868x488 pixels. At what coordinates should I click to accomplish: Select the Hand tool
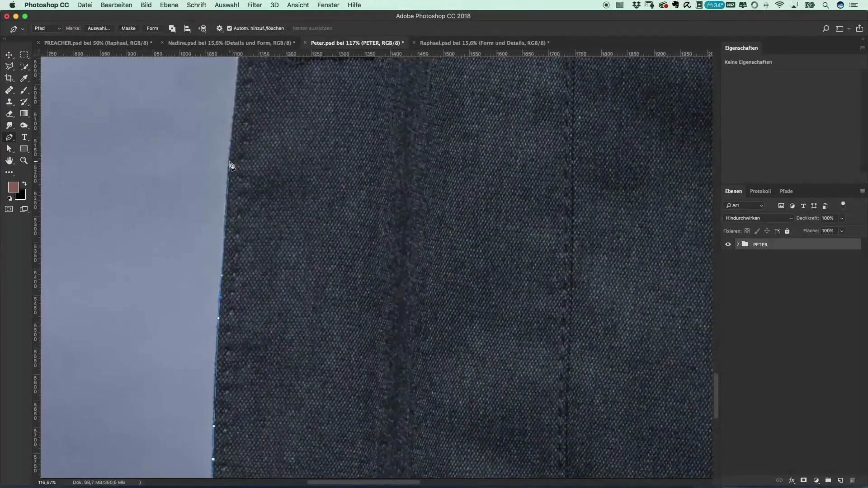tap(9, 160)
